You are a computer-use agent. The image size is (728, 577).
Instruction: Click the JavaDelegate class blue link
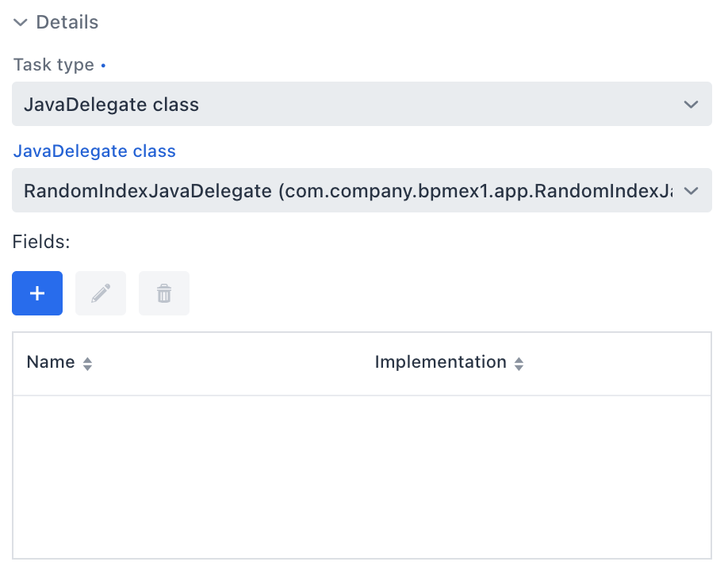94,151
